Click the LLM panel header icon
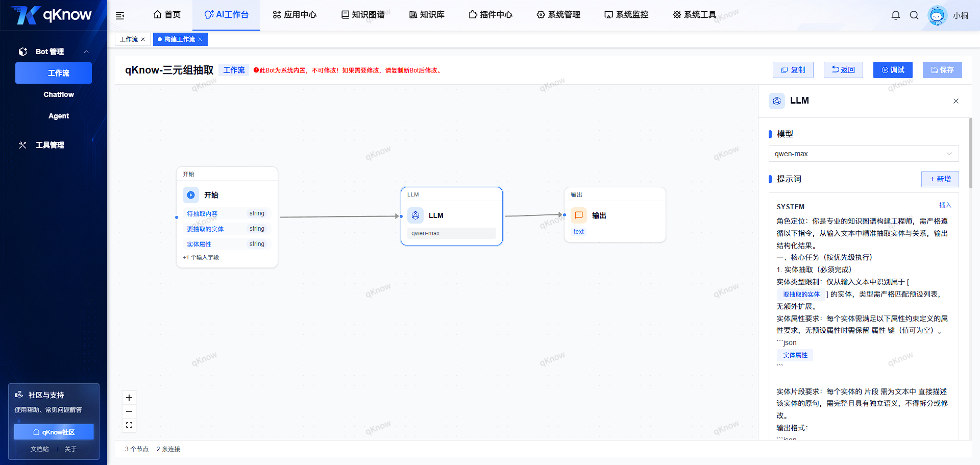Image resolution: width=980 pixels, height=465 pixels. [777, 101]
